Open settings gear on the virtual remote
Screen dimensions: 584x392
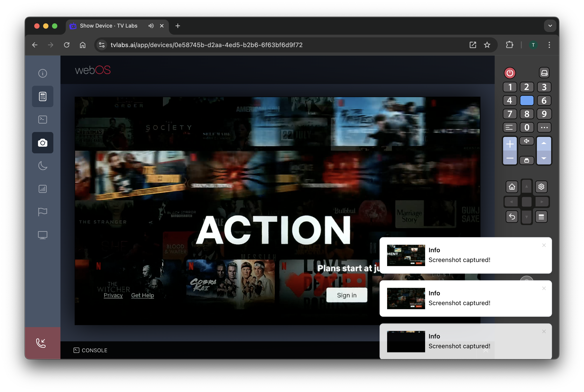tap(541, 187)
